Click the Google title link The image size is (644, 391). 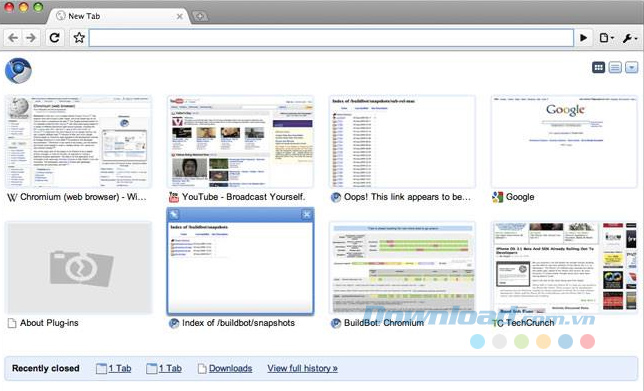tap(520, 197)
